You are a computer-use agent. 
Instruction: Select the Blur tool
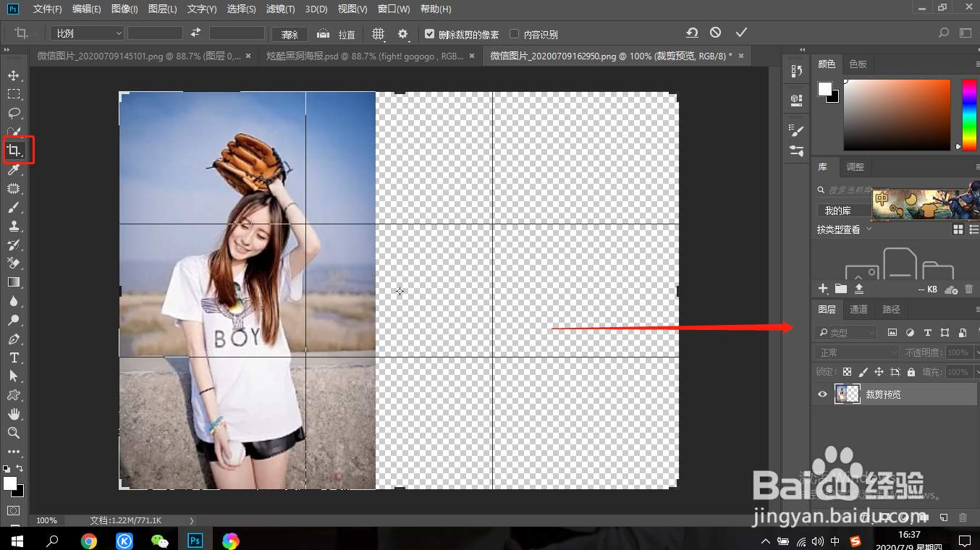pos(14,301)
